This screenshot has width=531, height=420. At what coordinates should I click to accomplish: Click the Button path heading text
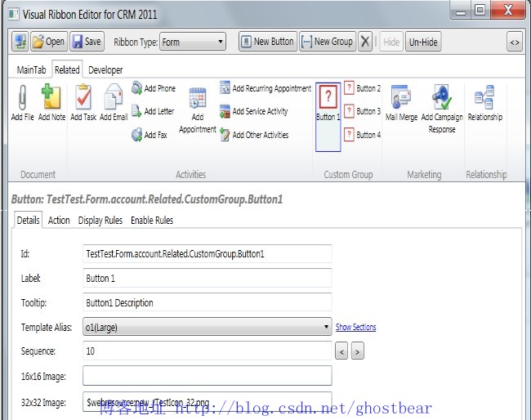(147, 199)
